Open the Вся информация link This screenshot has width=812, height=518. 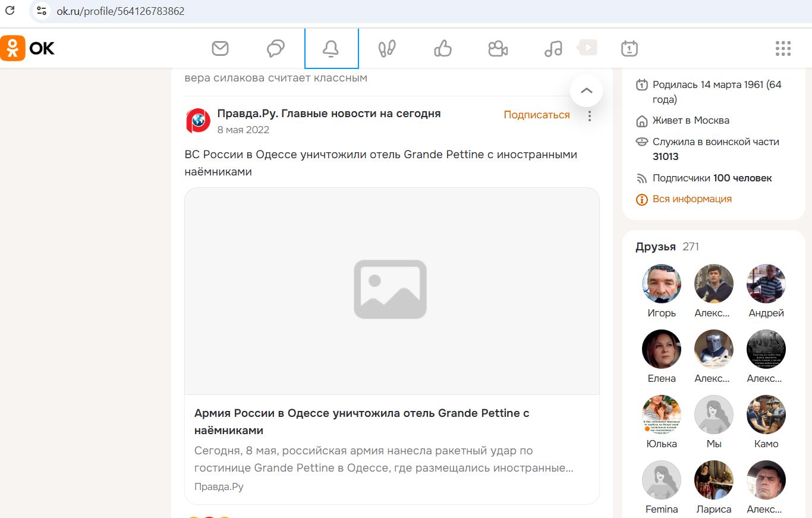(691, 199)
